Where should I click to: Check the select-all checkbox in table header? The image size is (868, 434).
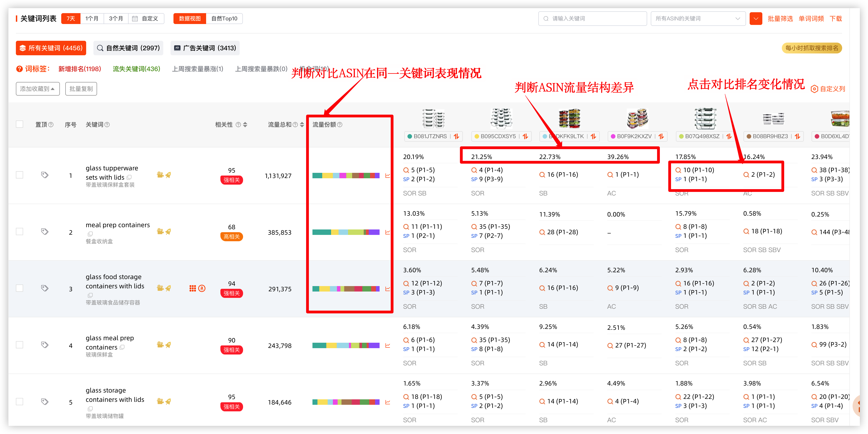(x=19, y=124)
